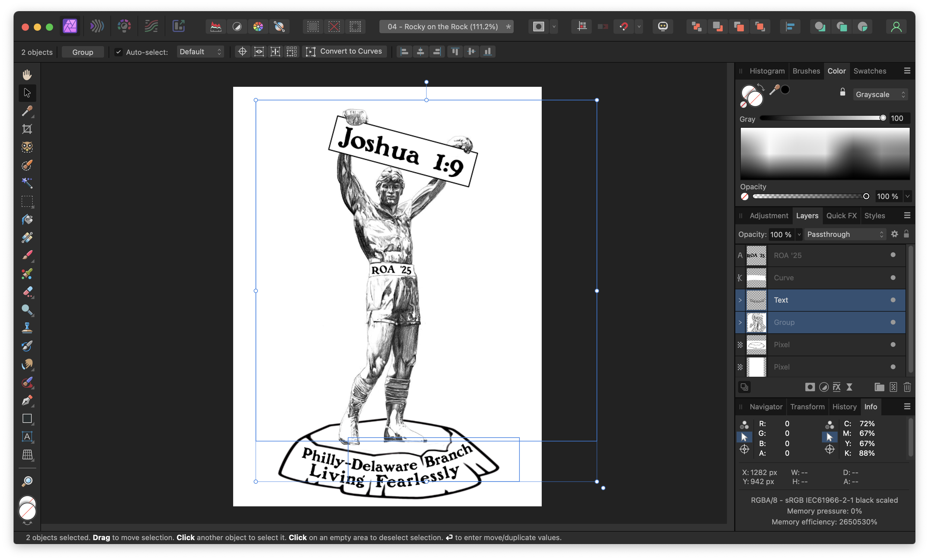The image size is (929, 560).
Task: Click the Delete layer trash icon
Action: click(x=907, y=387)
